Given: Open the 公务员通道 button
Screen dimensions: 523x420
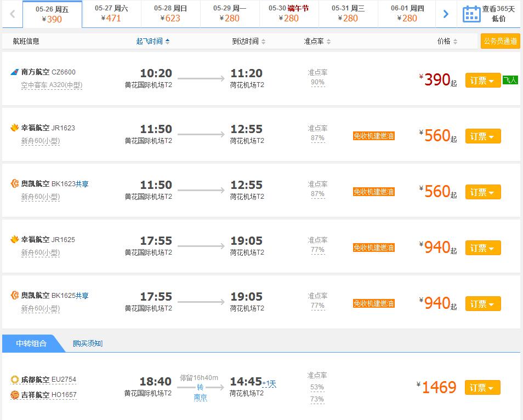Looking at the screenshot, I should pos(499,41).
